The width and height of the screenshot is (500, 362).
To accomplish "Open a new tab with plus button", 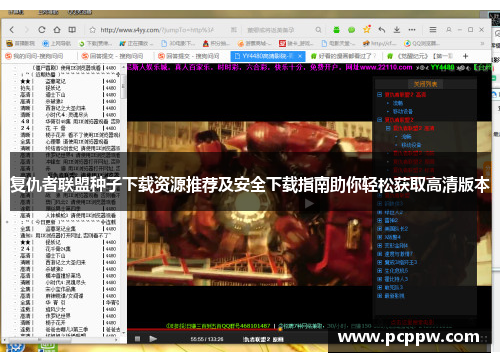I will coord(465,56).
